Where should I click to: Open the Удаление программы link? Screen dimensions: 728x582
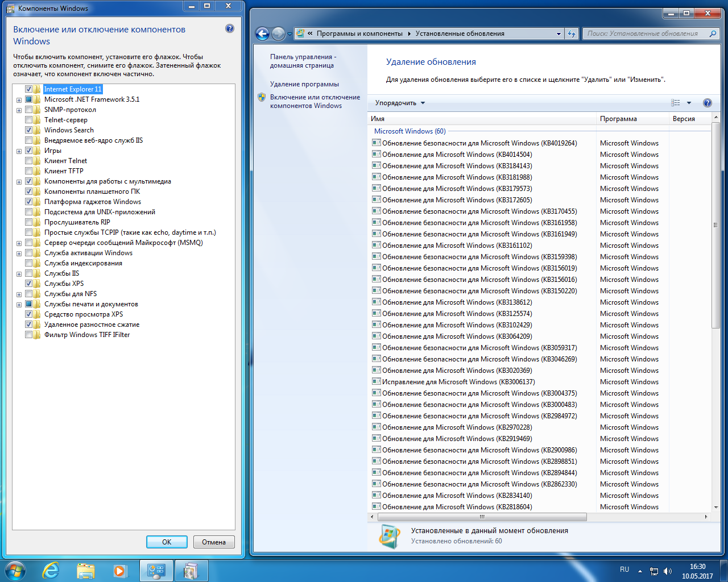[x=304, y=84]
